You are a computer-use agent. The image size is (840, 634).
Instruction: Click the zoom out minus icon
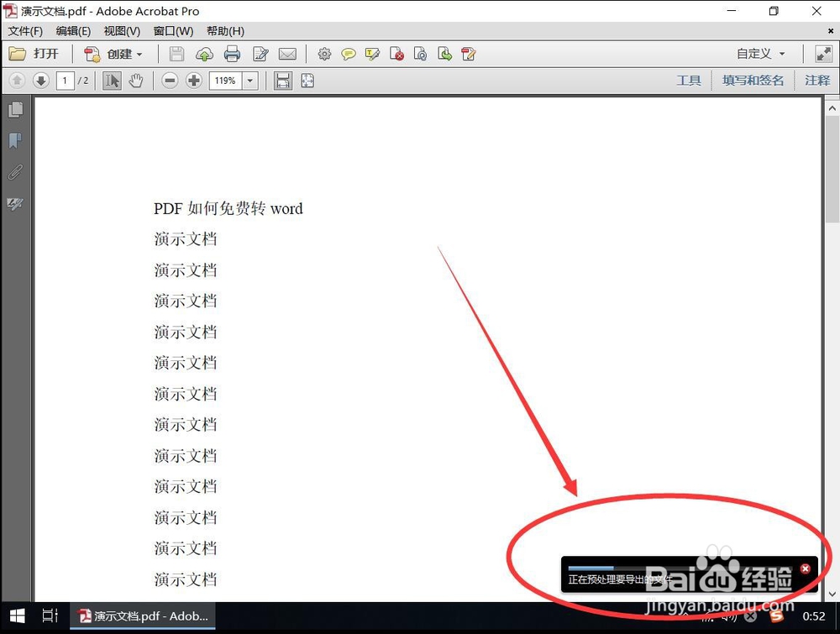click(170, 81)
